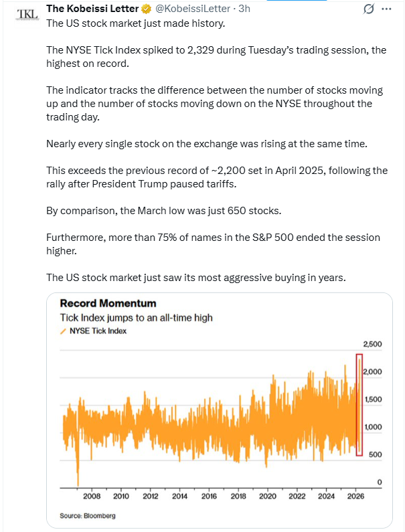Click the chart subtitle about the all-time high
The image size is (405, 532).
137,318
